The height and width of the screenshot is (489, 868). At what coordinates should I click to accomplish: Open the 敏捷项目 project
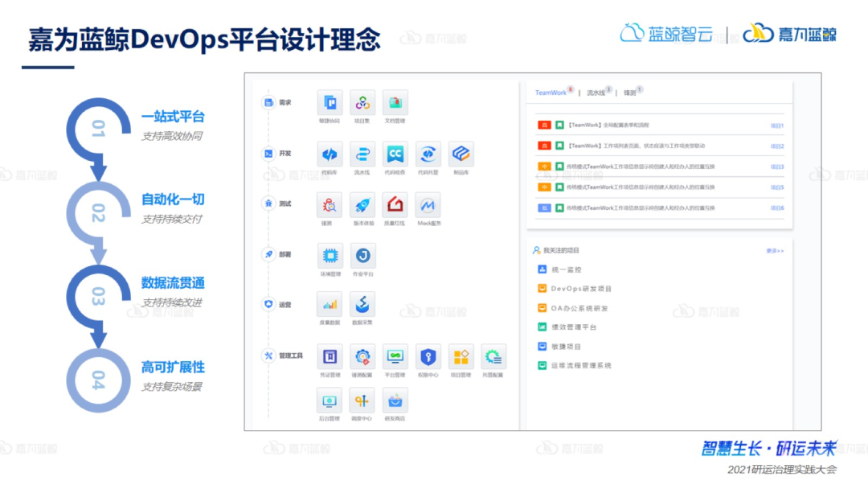point(566,347)
